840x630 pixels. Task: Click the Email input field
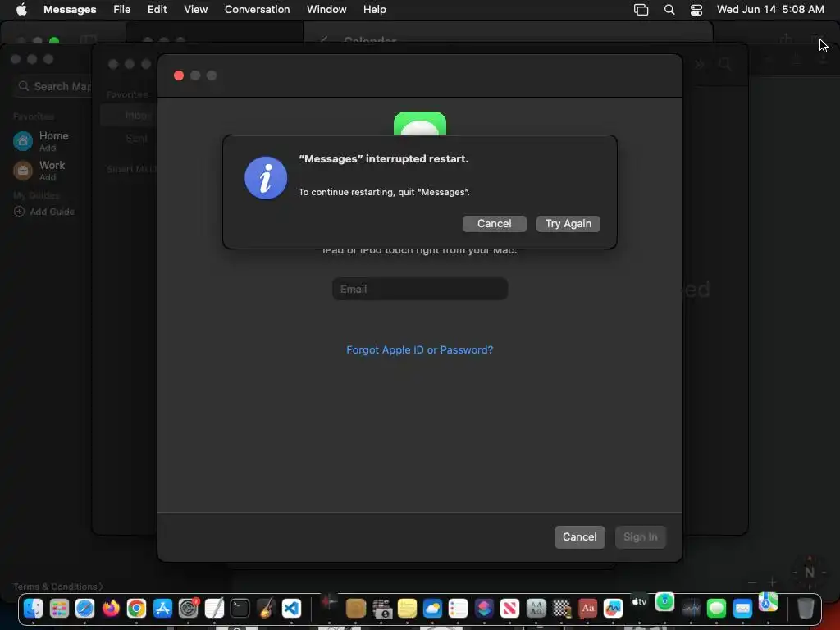pos(419,289)
